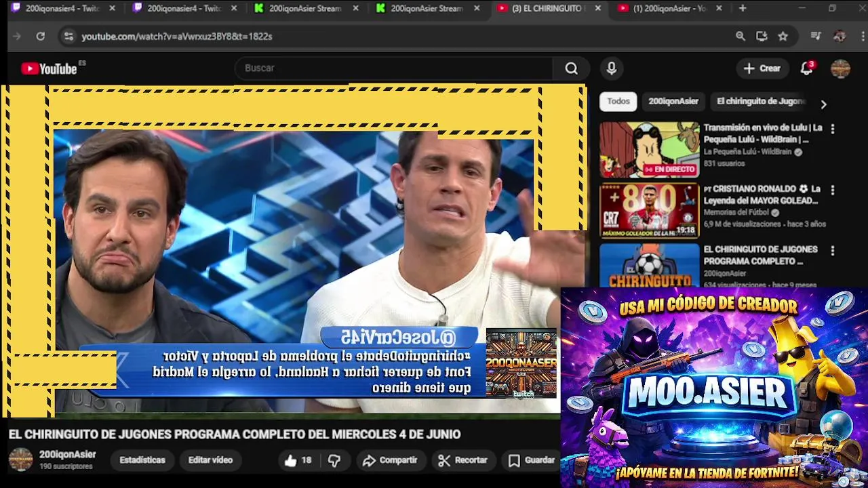Click the browser zoom magnifier icon
Screen dimensions: 868x488
(x=741, y=37)
